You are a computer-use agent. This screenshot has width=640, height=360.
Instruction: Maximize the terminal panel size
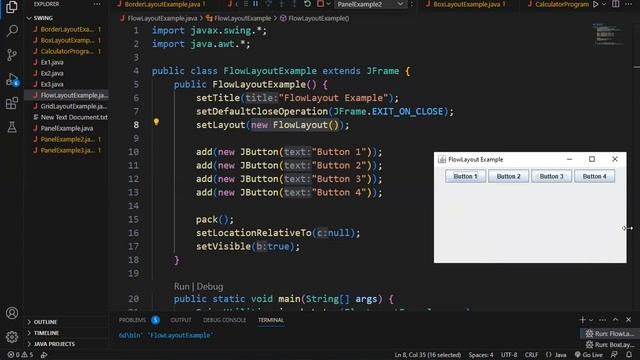click(616, 320)
